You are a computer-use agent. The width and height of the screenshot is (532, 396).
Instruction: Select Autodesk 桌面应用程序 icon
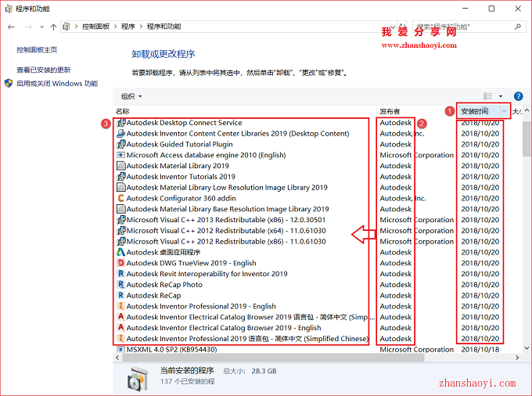pyautogui.click(x=120, y=252)
